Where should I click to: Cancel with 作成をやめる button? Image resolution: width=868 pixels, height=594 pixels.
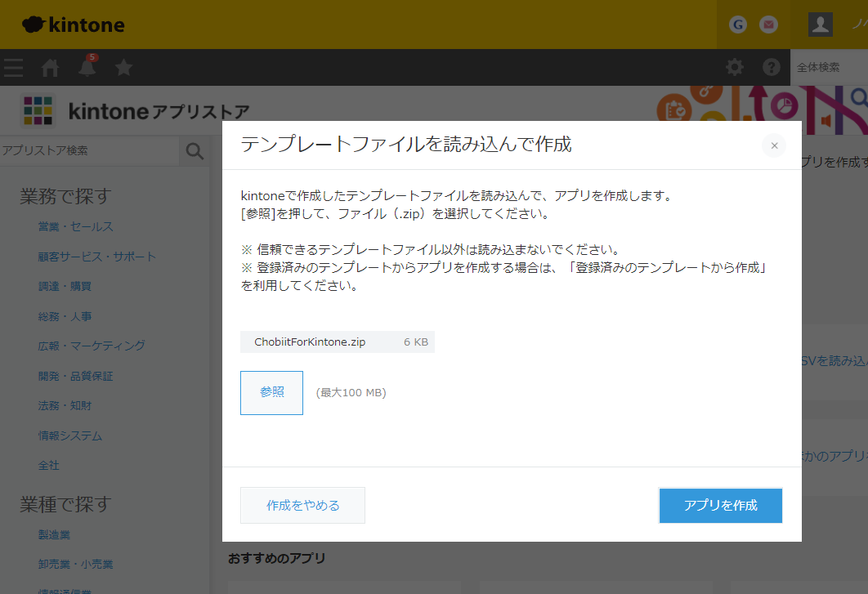tap(302, 505)
